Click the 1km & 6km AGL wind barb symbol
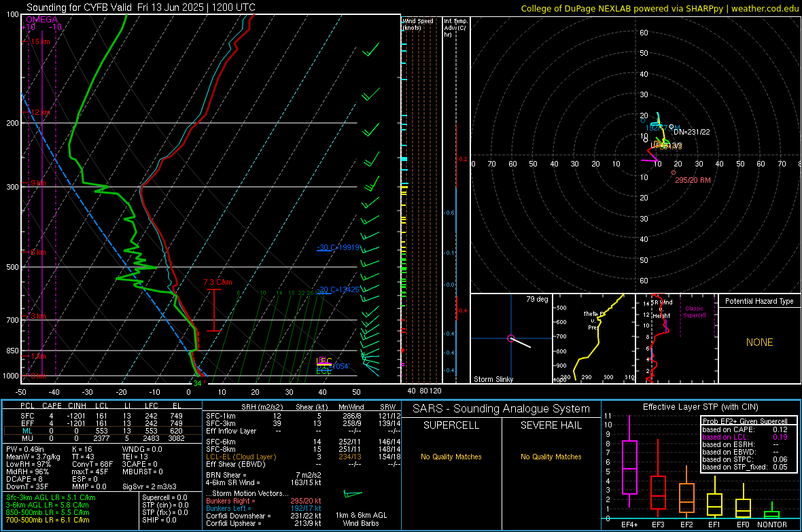802x532 pixels. pos(353,494)
